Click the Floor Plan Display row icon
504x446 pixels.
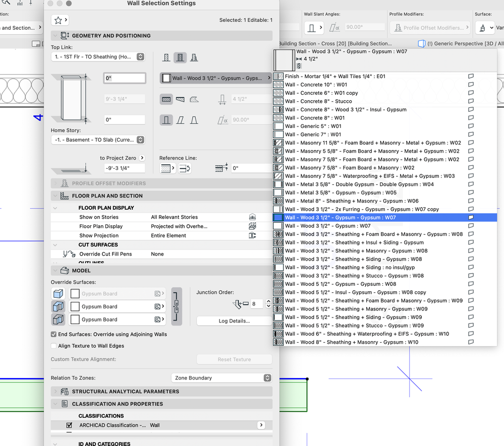pos(252,226)
